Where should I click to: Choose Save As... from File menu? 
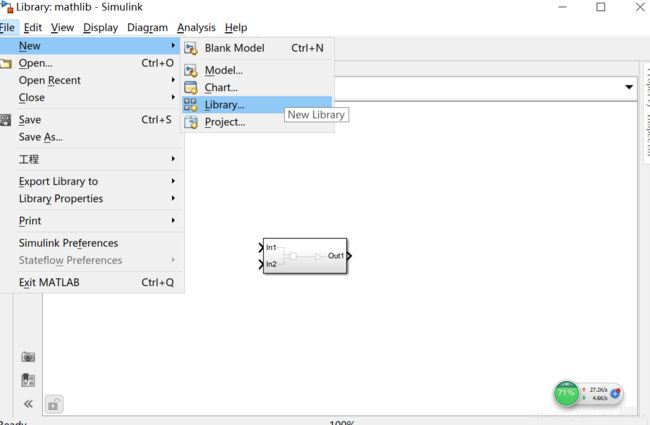click(x=90, y=137)
